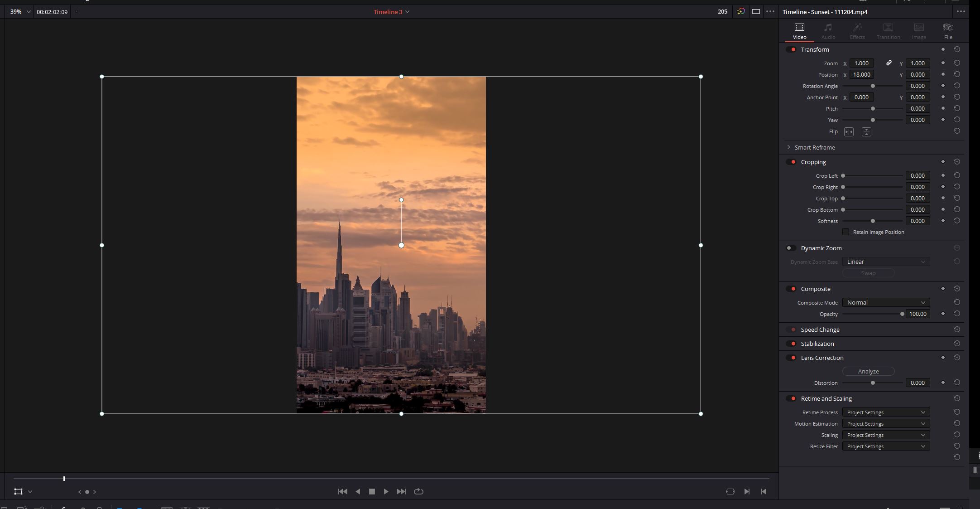Switch to the Audio inspector tab
Viewport: 980px width, 509px height.
828,31
